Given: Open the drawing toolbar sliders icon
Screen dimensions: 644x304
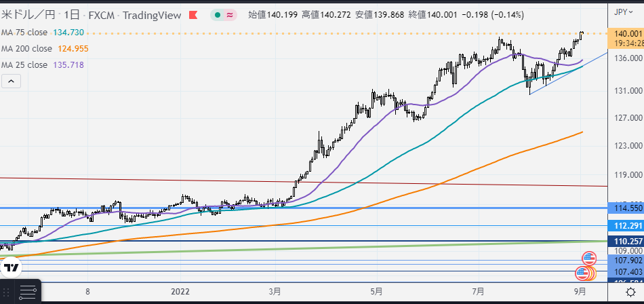Looking at the screenshot, I should pos(28,292).
